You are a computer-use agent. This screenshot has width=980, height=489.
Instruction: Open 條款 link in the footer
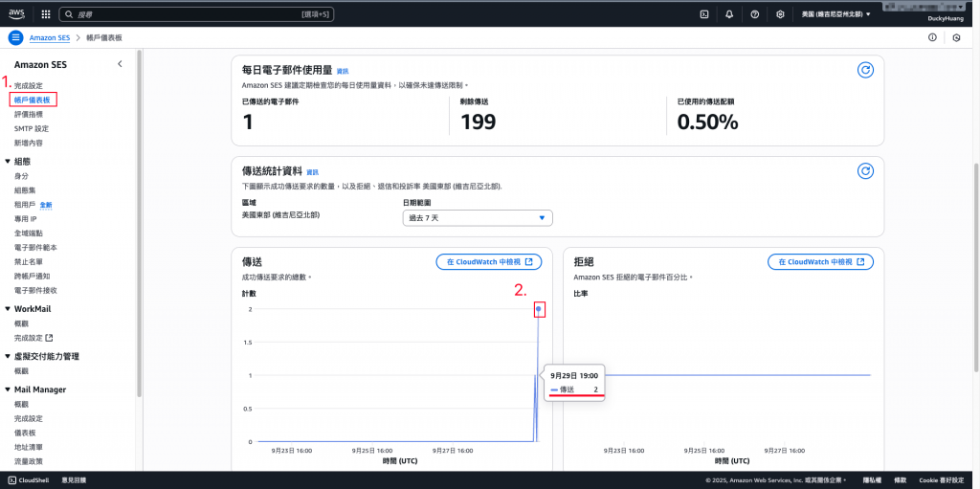pos(900,480)
